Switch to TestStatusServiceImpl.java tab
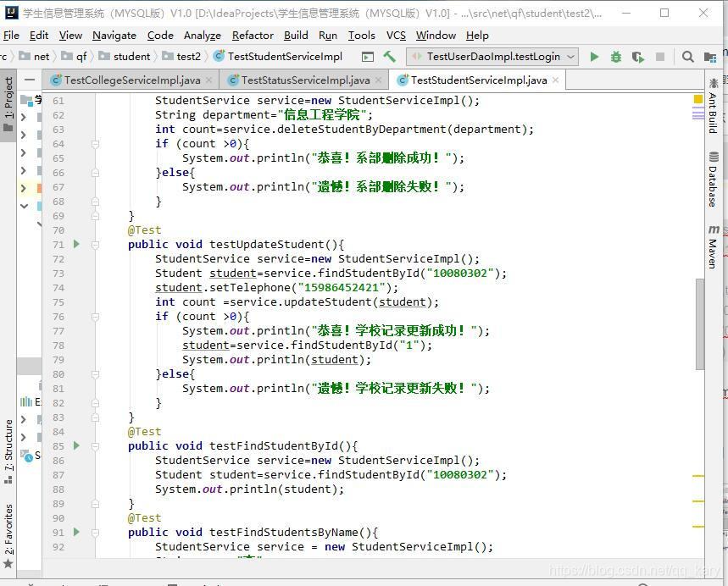Screen dimensions: 728x586 pos(305,80)
